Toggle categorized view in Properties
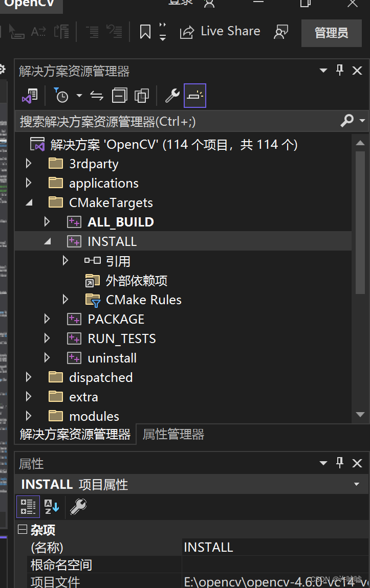The height and width of the screenshot is (588, 370). tap(28, 507)
